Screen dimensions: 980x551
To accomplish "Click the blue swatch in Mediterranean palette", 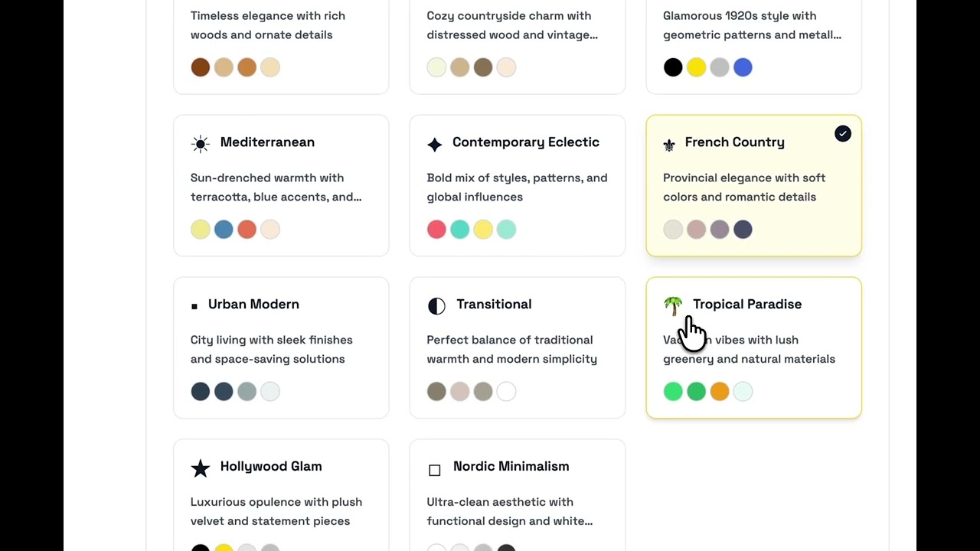I will click(224, 230).
